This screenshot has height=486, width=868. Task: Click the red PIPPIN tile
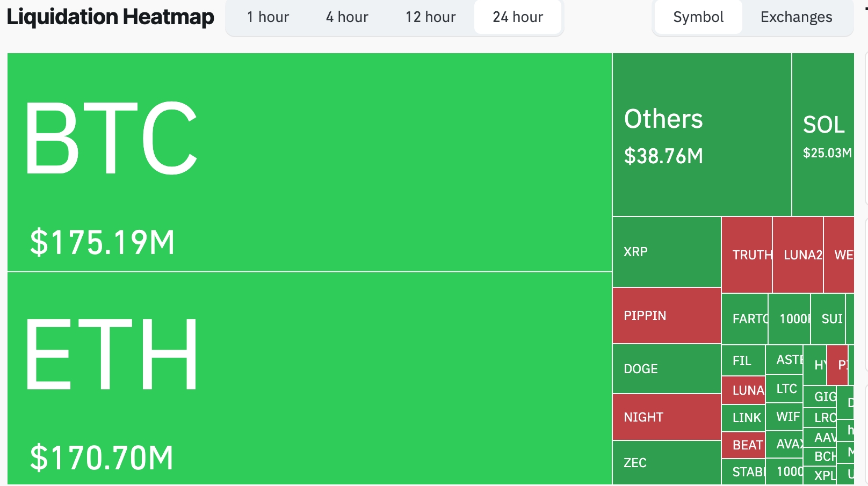point(667,316)
